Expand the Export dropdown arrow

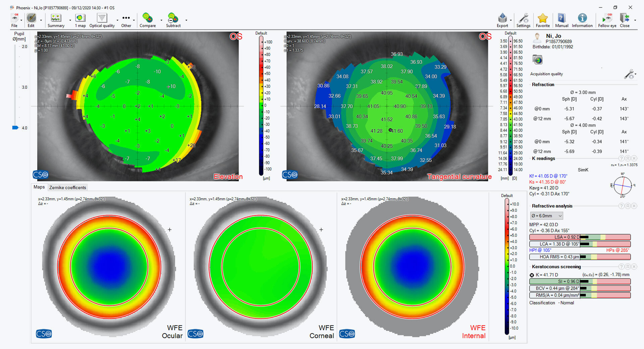click(x=511, y=20)
